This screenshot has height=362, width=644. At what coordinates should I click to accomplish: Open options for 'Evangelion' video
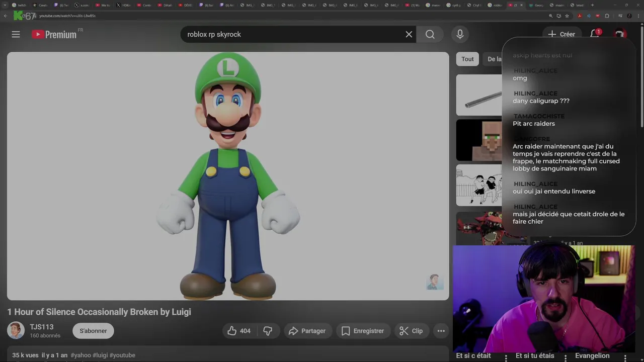624,358
